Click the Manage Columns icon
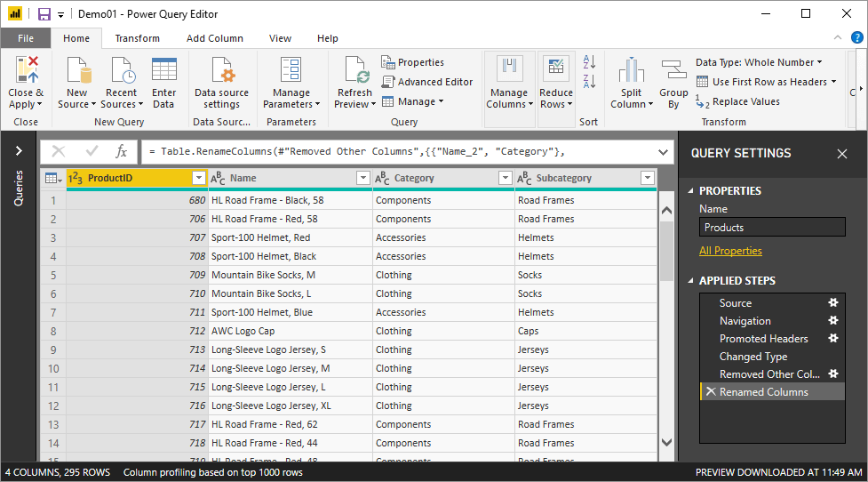Screen dimensions: 868x482 [x=509, y=67]
